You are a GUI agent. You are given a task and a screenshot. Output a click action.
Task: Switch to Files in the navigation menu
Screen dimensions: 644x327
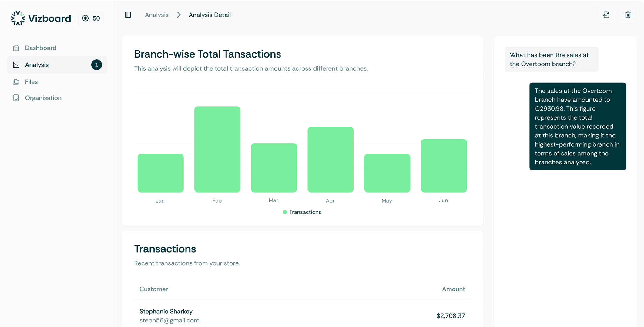point(31,82)
